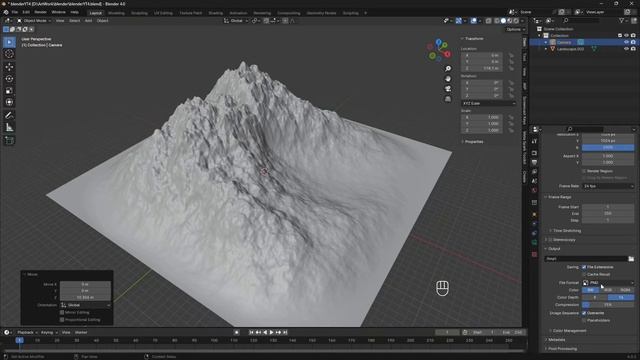Toggle X-ray viewport display
This screenshot has width=640, height=360.
pos(489,21)
